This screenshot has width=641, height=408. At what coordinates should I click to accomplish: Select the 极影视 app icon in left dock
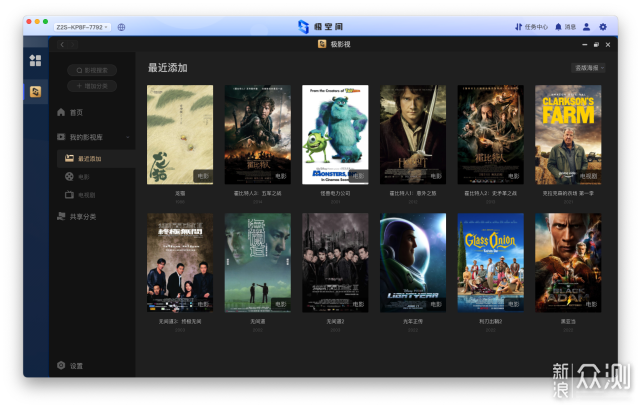coord(36,92)
